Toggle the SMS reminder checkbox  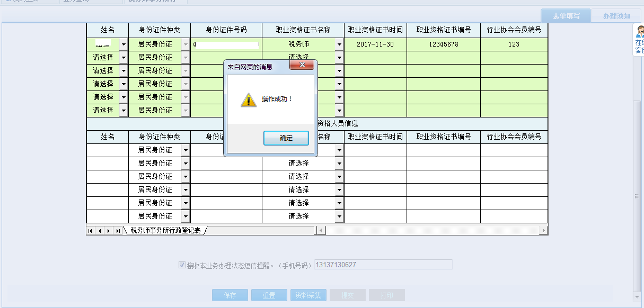[x=181, y=264]
